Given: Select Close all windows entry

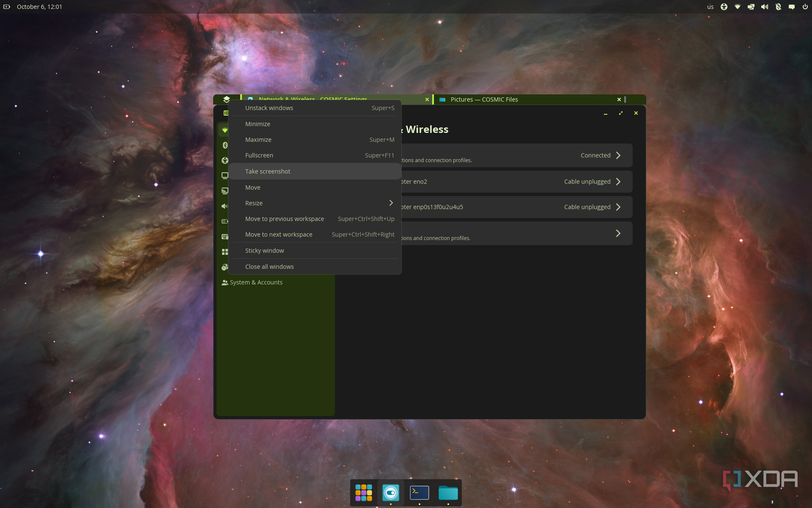Looking at the screenshot, I should coord(315,267).
